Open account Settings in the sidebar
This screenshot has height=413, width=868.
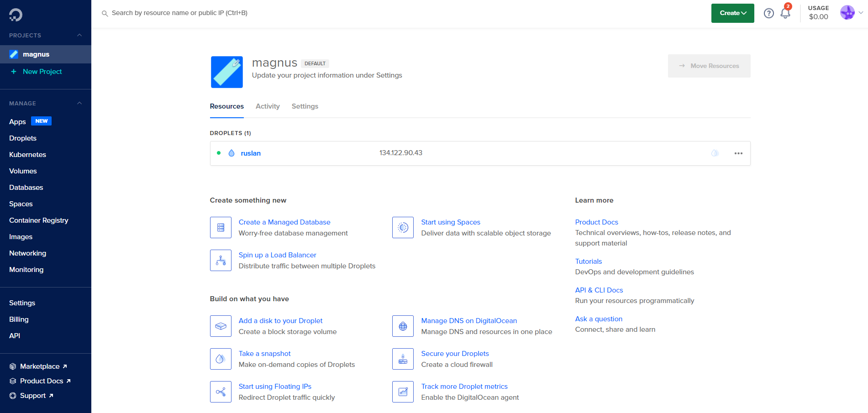coord(22,303)
